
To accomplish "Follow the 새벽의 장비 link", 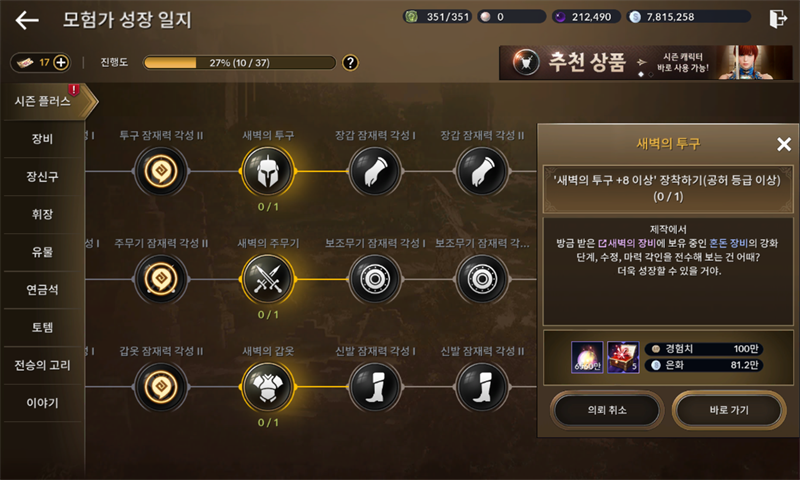I will (627, 243).
